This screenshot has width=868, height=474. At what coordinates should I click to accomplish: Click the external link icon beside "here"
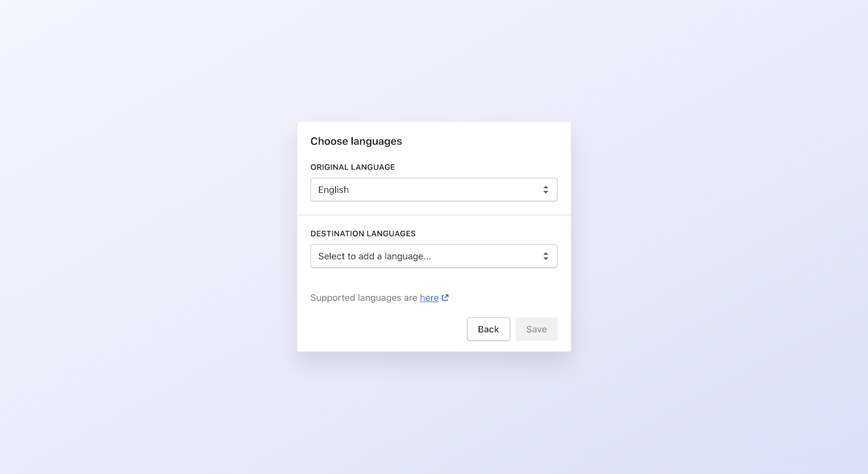pos(445,298)
